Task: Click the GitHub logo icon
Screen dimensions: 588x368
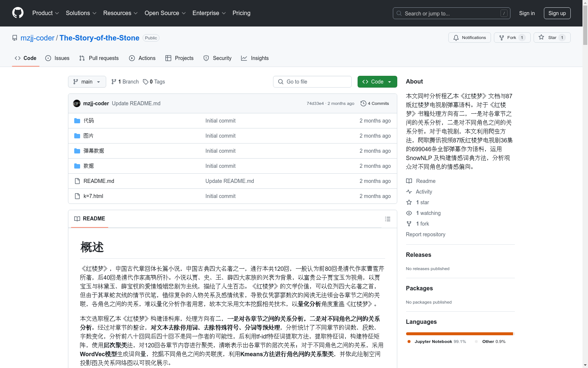Action: 18,13
